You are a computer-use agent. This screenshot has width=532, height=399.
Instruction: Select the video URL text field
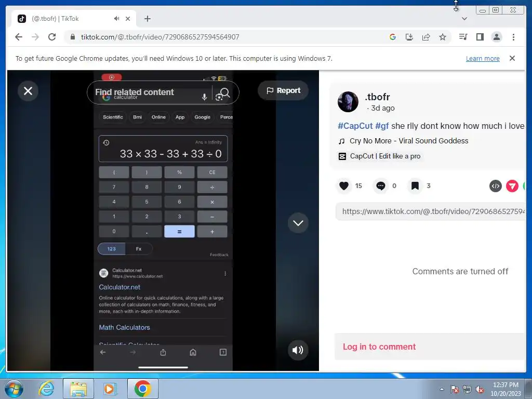point(430,212)
